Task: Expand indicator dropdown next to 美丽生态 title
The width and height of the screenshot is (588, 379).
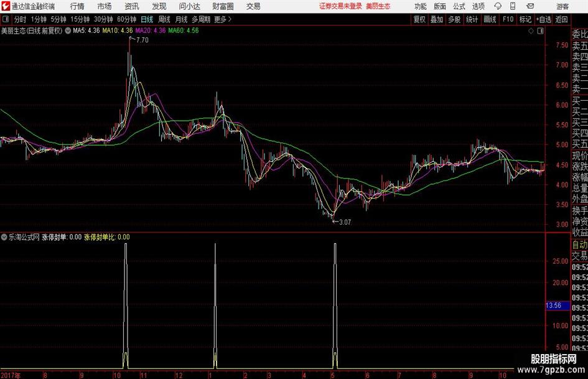Action: [68, 30]
